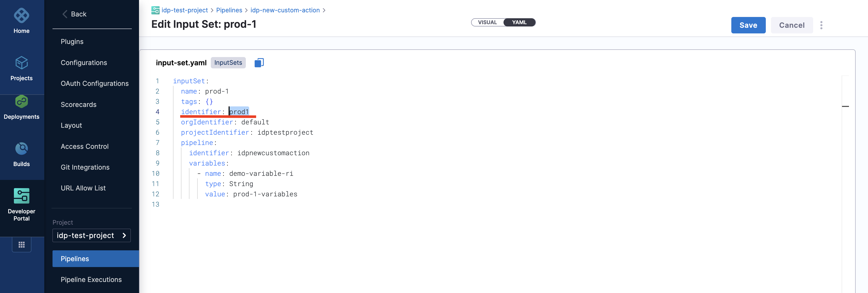Save the input set
The width and height of the screenshot is (868, 293).
(x=748, y=25)
